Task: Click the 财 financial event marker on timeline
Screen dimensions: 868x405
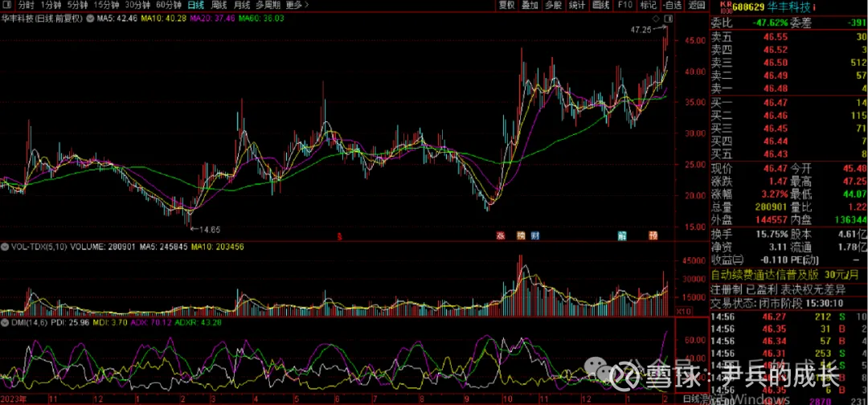Action: point(534,235)
